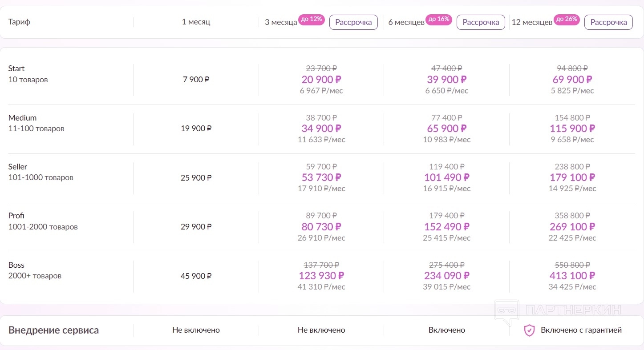Select the '3 месяца' column header
Viewport: 644px width, 350px height.
point(281,23)
